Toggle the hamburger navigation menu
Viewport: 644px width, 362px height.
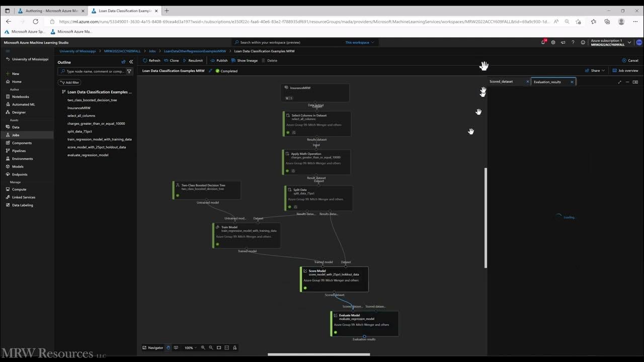[7, 51]
